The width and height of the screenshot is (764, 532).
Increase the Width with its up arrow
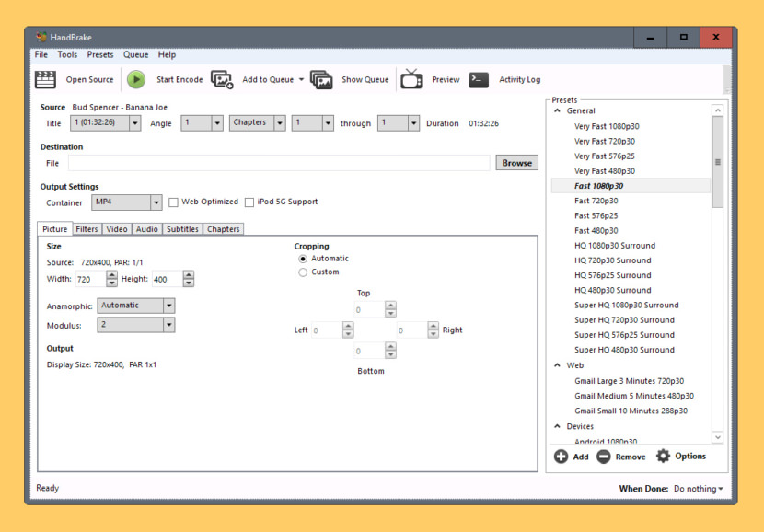click(x=112, y=275)
